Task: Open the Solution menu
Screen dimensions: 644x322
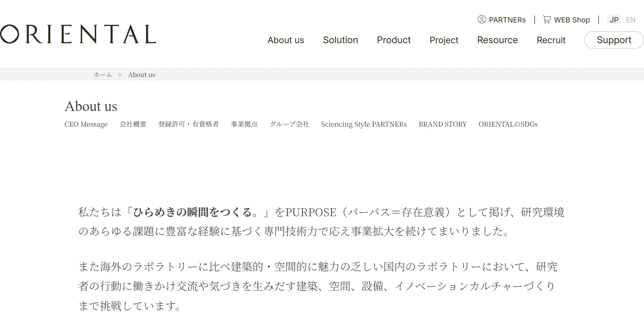Action: coord(340,40)
